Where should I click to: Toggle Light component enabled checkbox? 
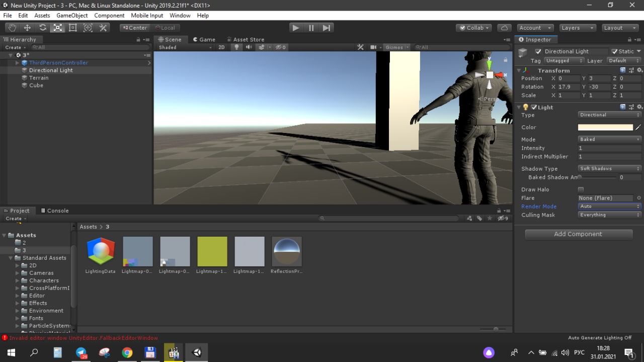tap(534, 107)
